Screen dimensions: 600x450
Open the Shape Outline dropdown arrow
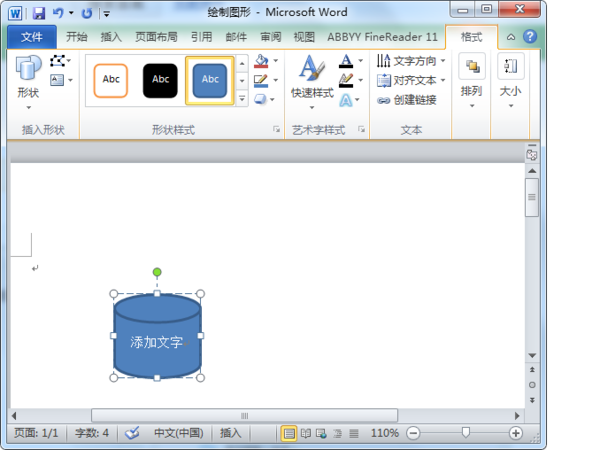click(x=276, y=80)
